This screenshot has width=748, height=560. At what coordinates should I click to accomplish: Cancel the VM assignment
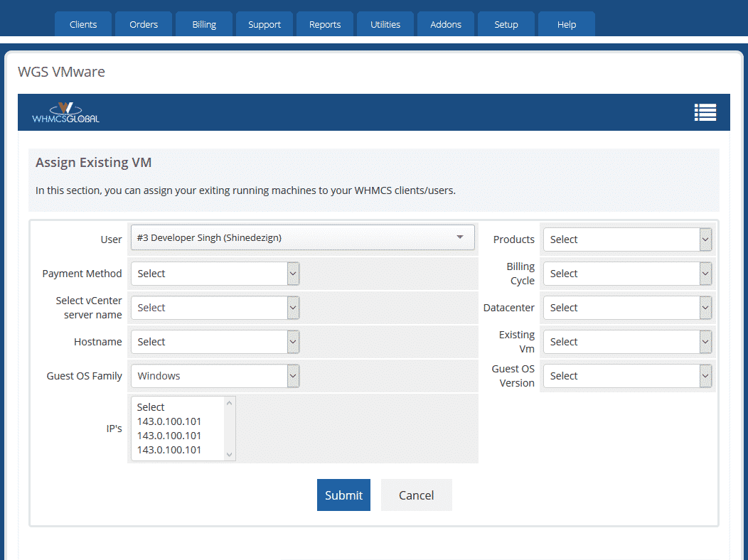click(x=416, y=495)
